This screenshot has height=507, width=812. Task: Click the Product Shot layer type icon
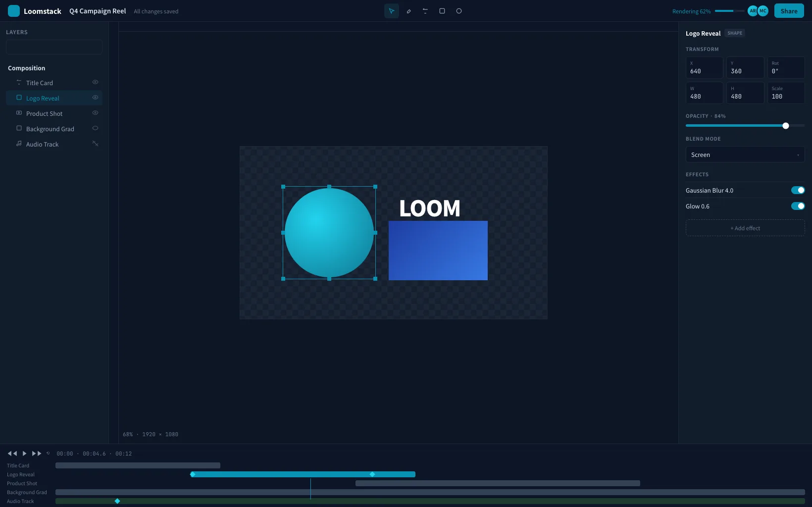click(x=19, y=113)
